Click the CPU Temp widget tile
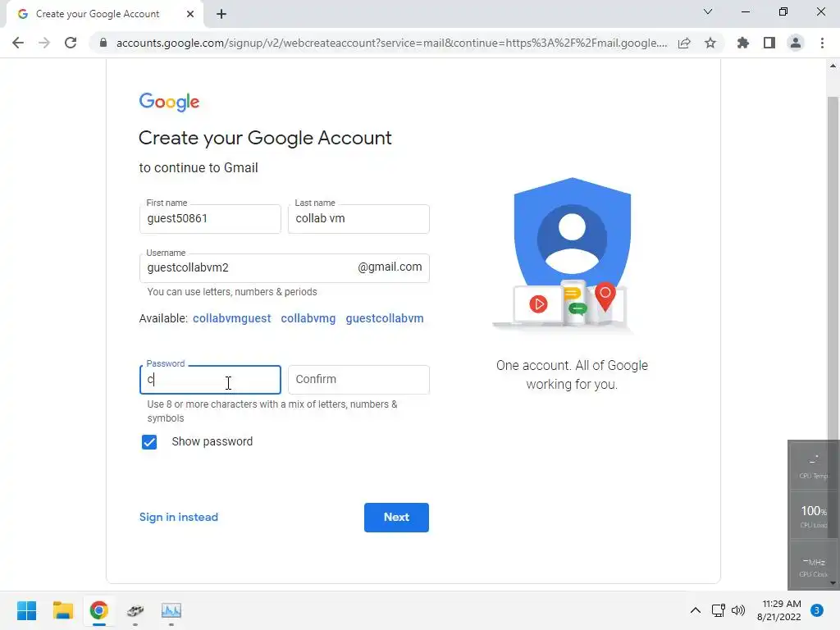 [815, 466]
